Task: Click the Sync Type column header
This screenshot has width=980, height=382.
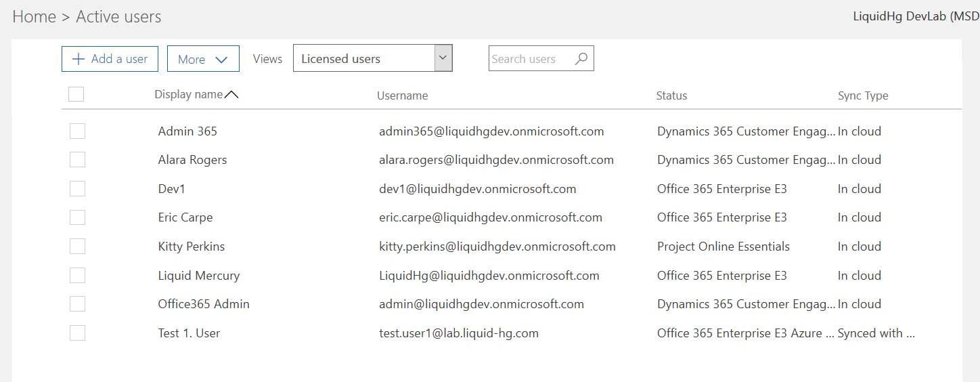Action: 863,96
